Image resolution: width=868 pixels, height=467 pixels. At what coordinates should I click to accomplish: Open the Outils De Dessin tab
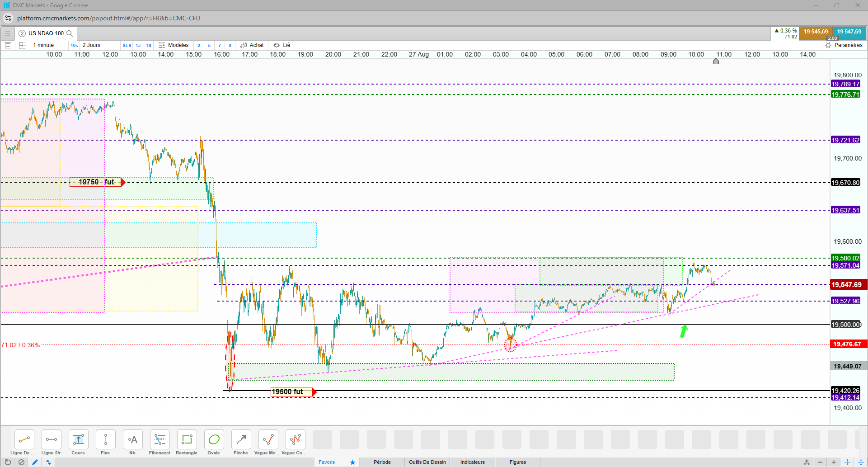[x=427, y=462]
